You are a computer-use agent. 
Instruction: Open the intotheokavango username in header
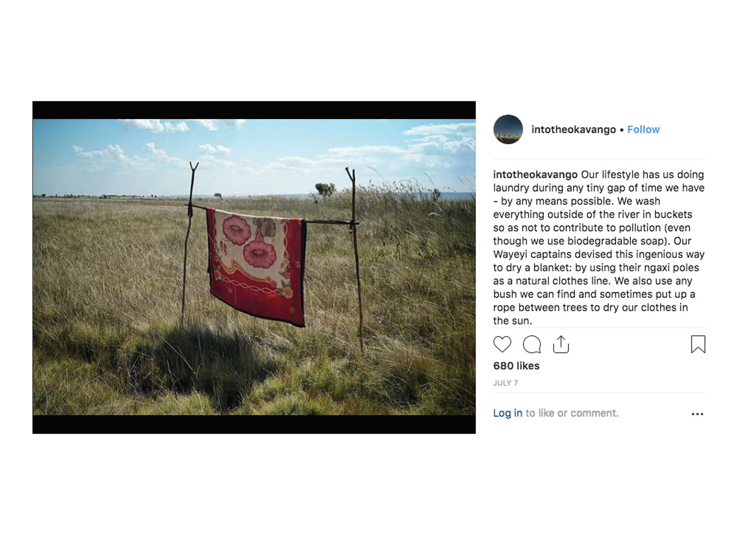click(x=573, y=130)
